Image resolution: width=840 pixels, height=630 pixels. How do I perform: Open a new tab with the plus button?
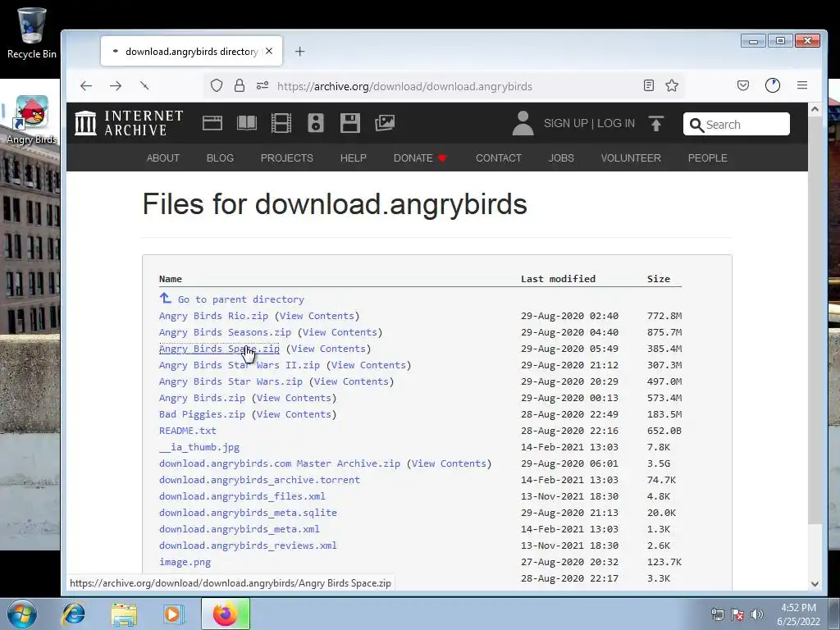tap(300, 52)
